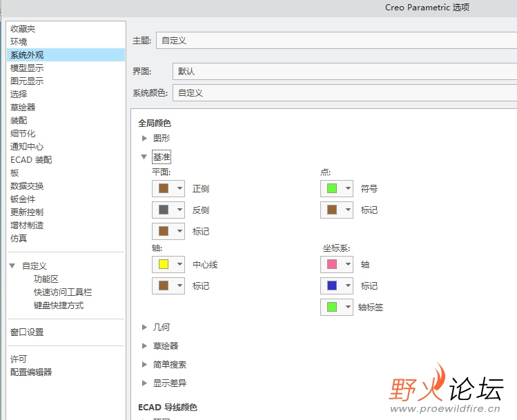Image resolution: width=517 pixels, height=420 pixels.
Task: Click the yellow 中心线 color swatch
Action: tap(164, 264)
